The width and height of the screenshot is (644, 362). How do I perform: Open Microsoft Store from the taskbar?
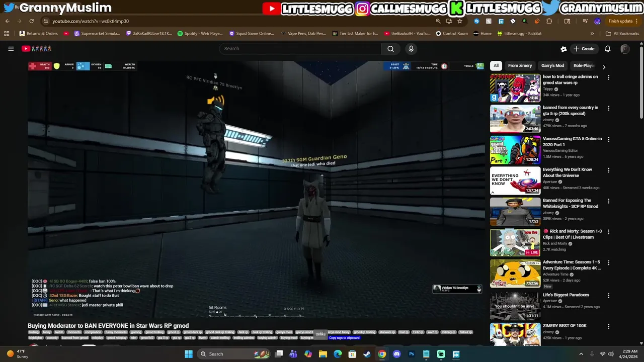(353, 354)
